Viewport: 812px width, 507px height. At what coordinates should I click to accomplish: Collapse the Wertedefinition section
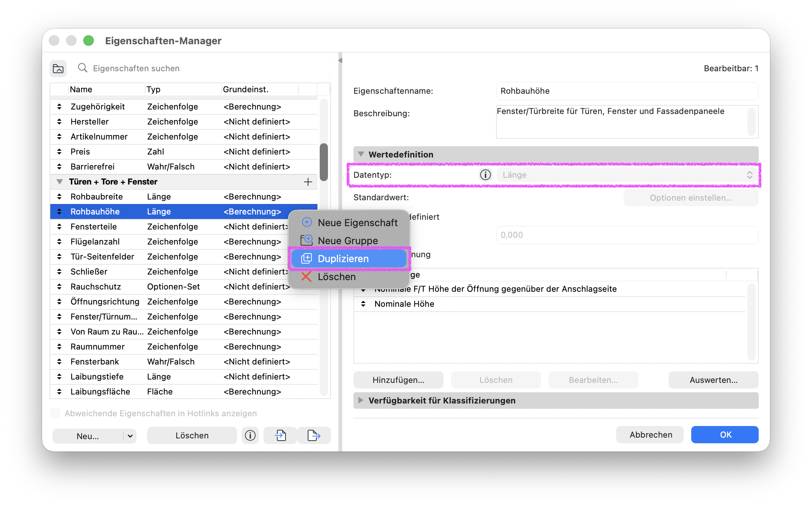tap(361, 154)
